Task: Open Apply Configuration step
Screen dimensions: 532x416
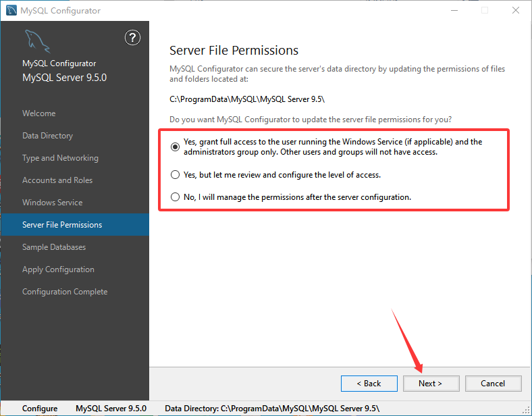Action: pos(58,269)
